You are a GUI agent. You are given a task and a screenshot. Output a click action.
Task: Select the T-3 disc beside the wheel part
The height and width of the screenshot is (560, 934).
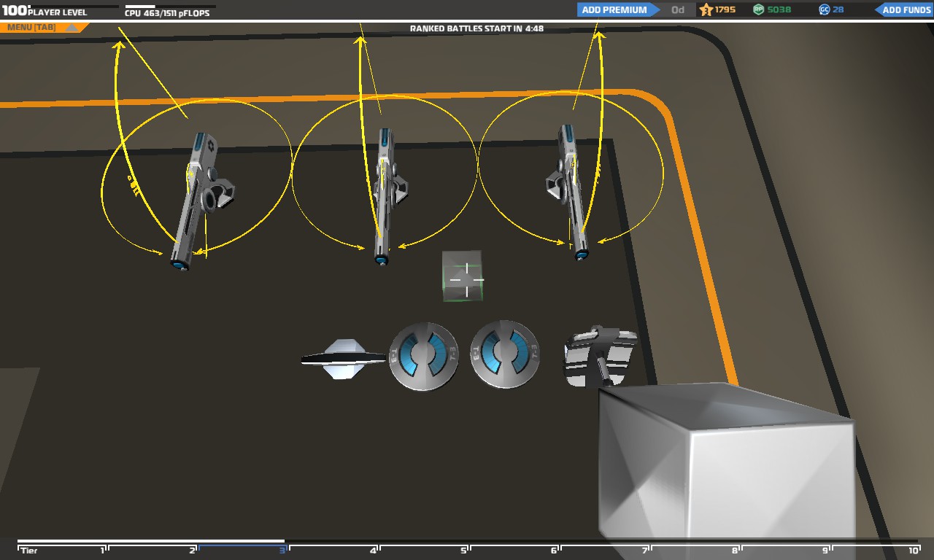point(505,354)
